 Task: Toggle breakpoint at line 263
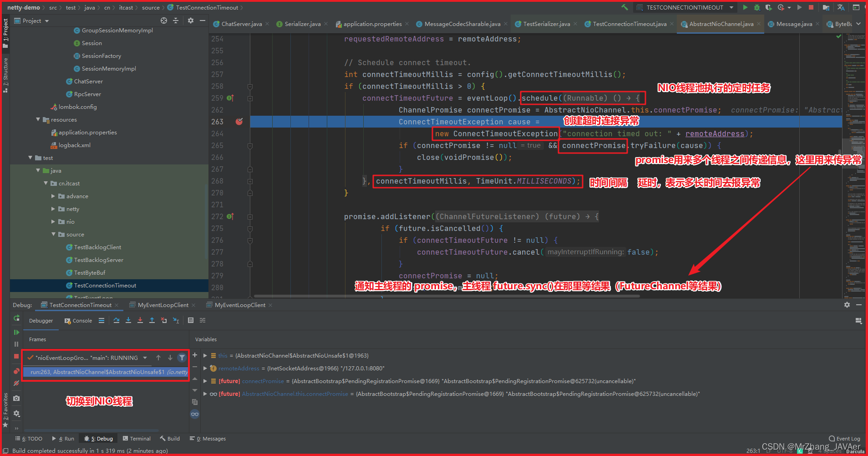tap(239, 122)
